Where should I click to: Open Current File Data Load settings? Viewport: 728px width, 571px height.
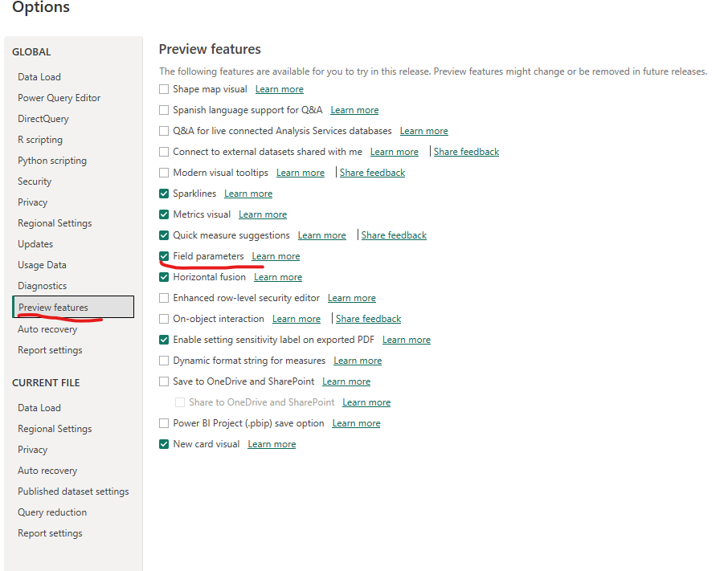pos(39,408)
